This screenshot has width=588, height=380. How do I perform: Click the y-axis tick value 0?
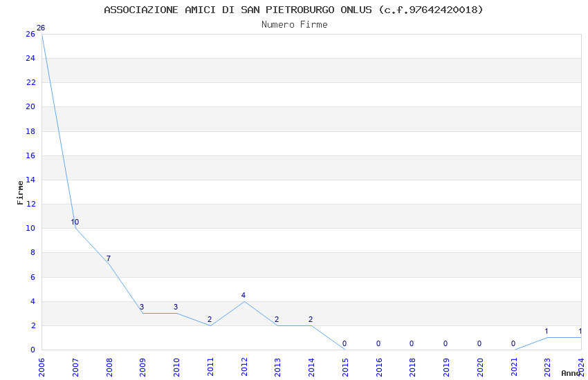coord(33,350)
